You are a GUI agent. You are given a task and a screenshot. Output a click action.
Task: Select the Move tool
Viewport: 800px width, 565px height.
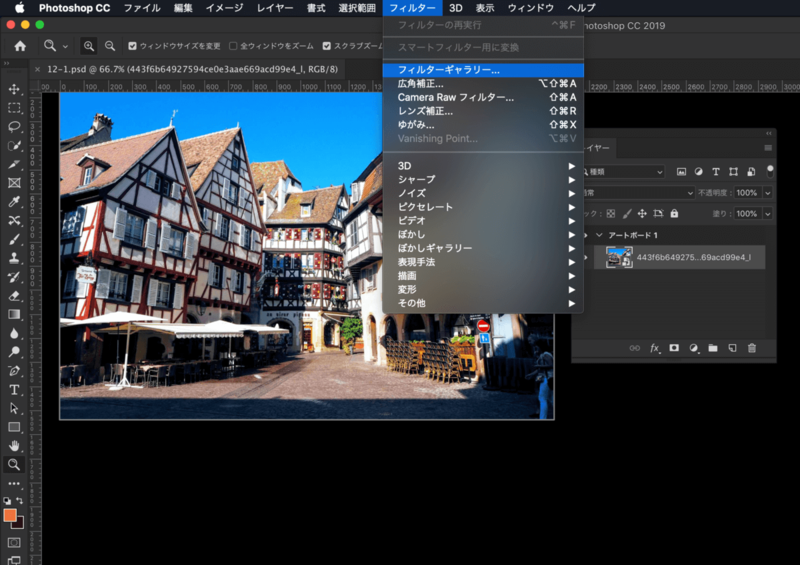14,89
